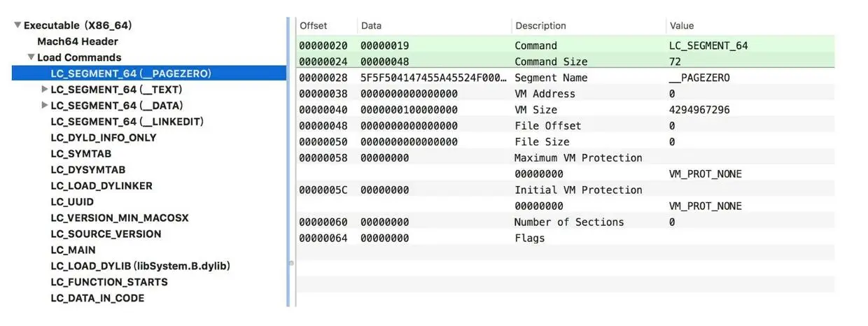Click the __PAGEZERO value cell
868x326 pixels.
point(699,78)
